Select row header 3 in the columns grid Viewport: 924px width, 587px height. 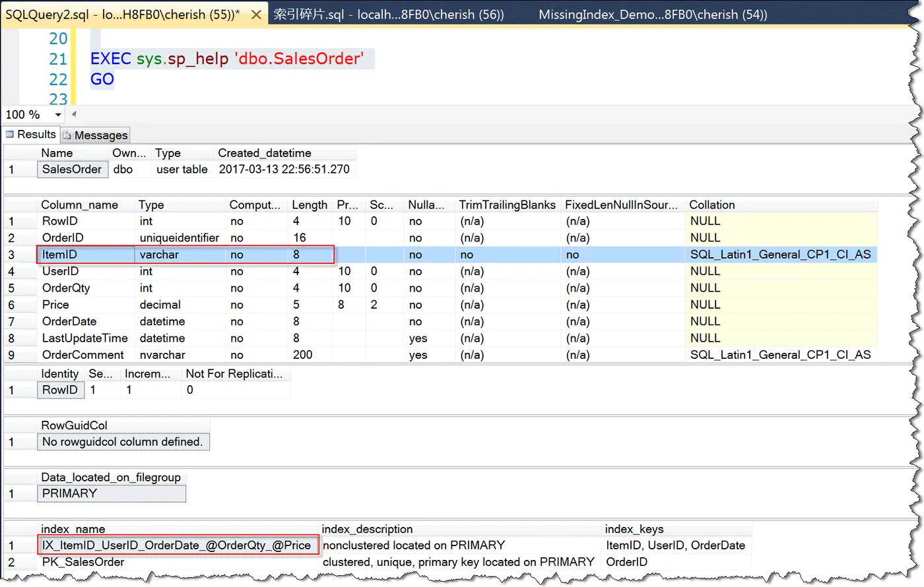(20, 255)
